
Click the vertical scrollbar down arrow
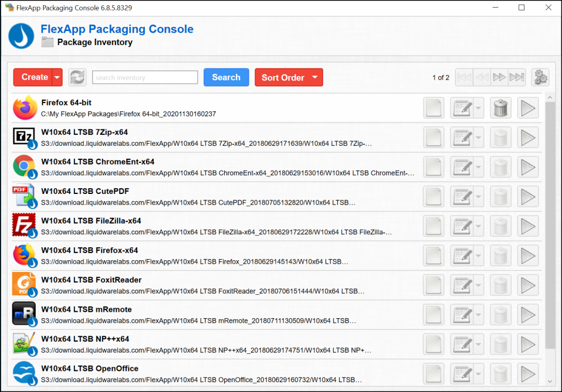click(550, 381)
